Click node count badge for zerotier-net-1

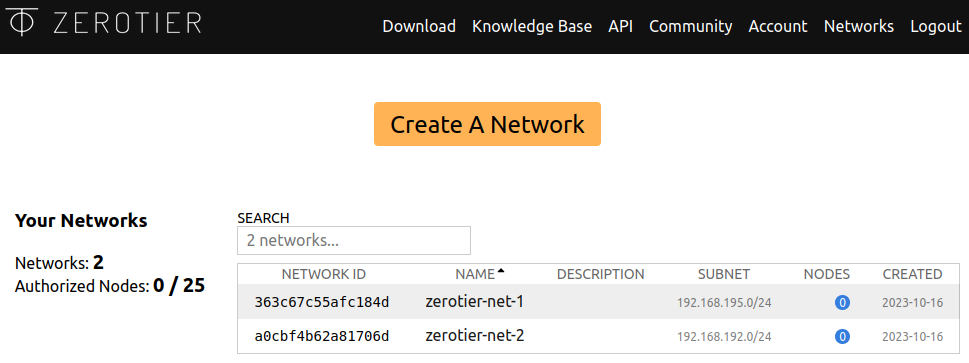pyautogui.click(x=842, y=303)
